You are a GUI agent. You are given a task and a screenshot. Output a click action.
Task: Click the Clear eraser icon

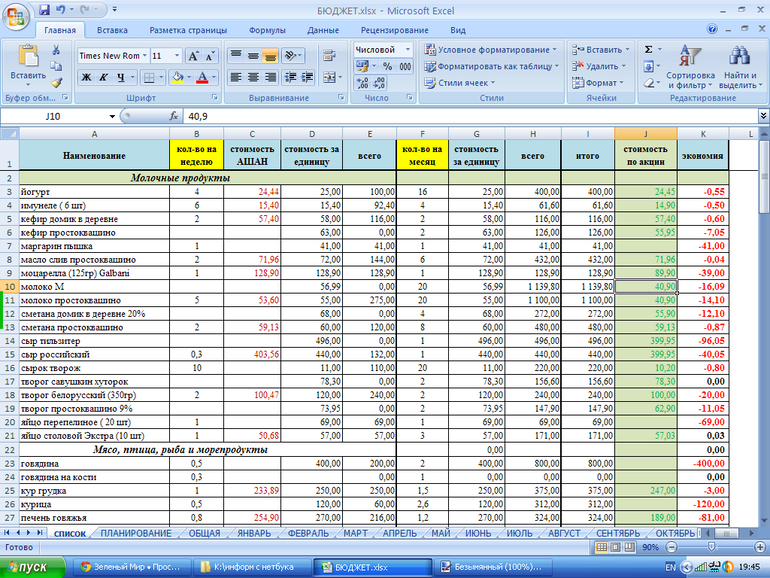(648, 83)
